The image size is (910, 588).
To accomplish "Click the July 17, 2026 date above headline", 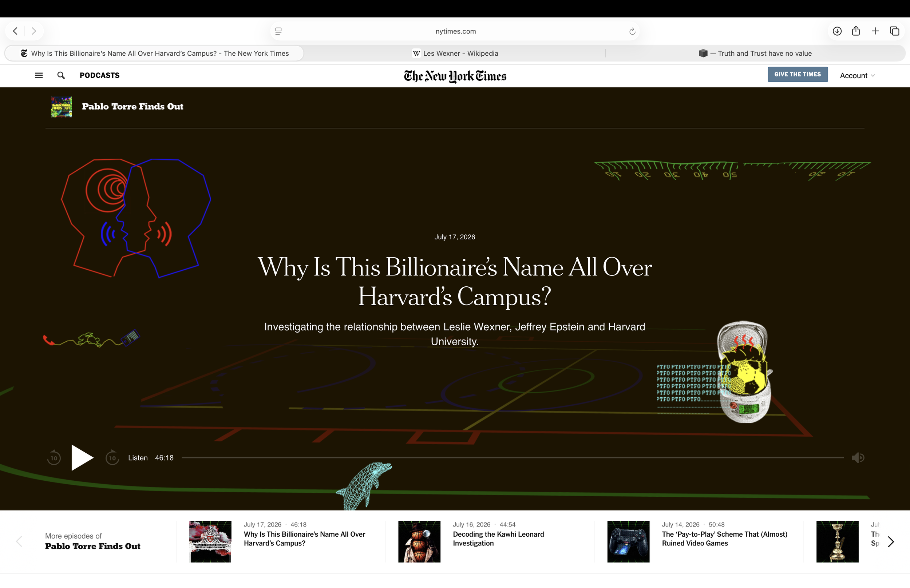I will pyautogui.click(x=455, y=237).
